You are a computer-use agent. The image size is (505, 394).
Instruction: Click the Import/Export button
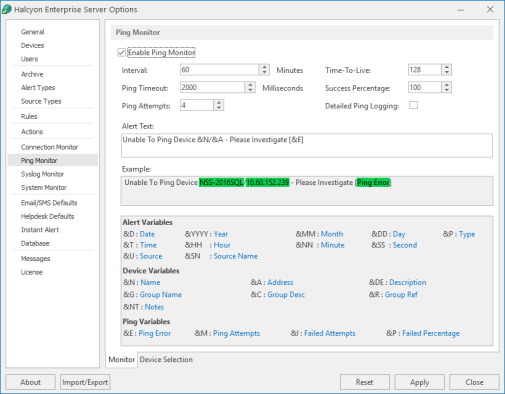[85, 382]
